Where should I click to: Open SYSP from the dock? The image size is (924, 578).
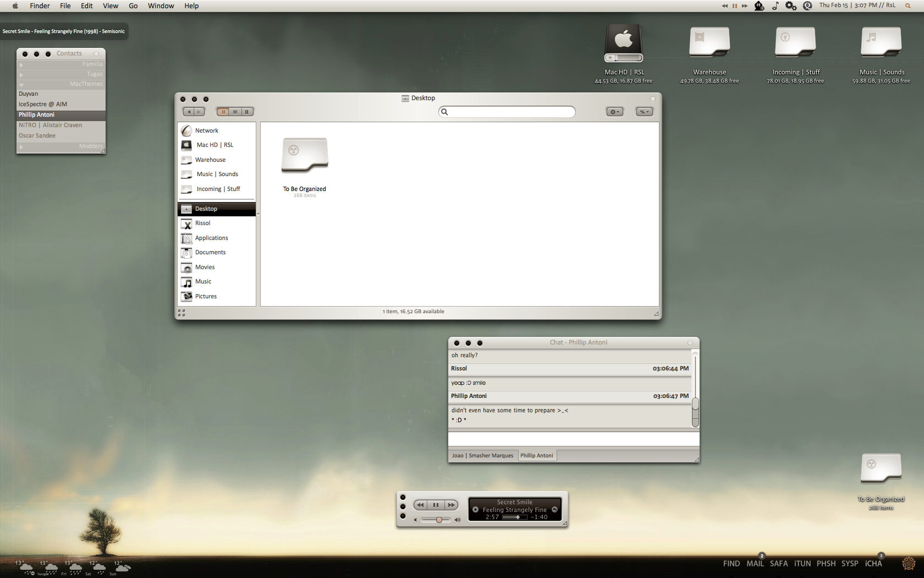tap(850, 564)
